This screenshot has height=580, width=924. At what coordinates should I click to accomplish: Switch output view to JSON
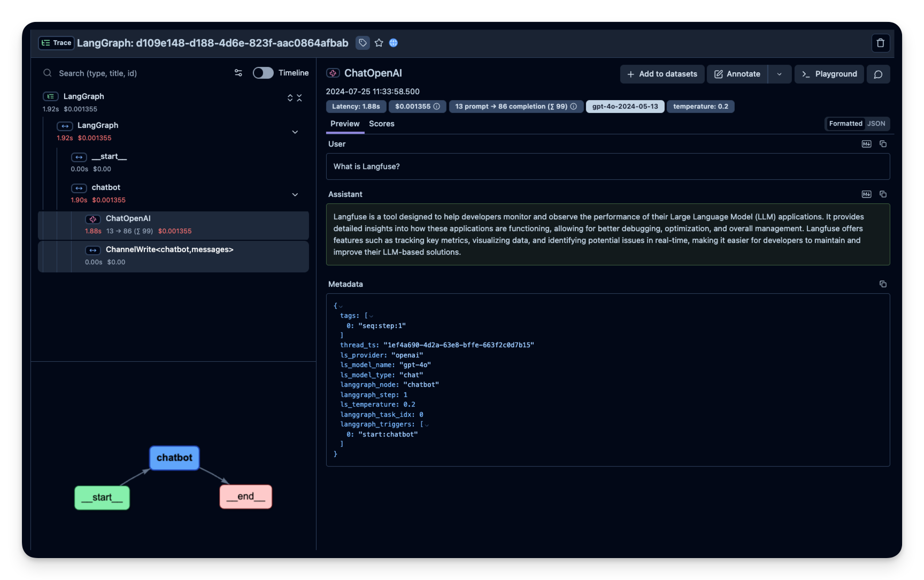pos(876,124)
